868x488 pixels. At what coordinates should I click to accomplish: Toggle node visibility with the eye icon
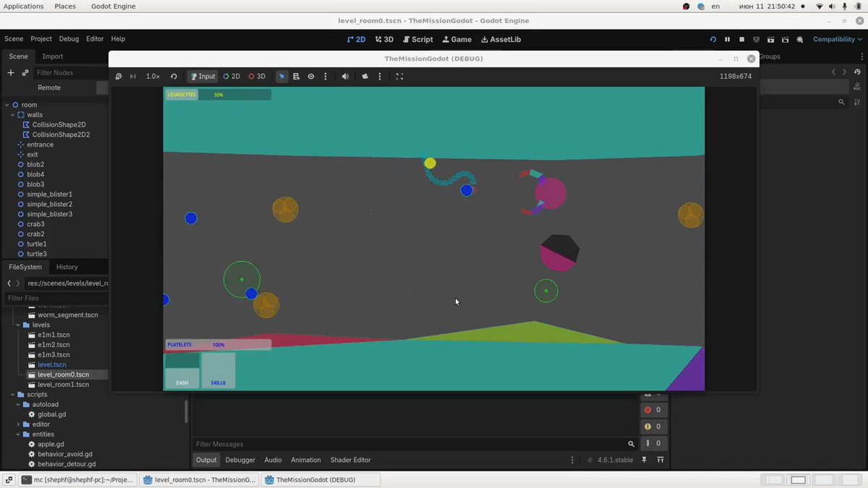click(x=311, y=76)
